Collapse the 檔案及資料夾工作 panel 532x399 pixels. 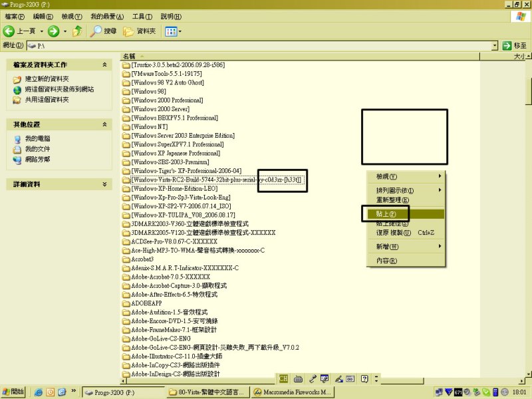(x=104, y=65)
